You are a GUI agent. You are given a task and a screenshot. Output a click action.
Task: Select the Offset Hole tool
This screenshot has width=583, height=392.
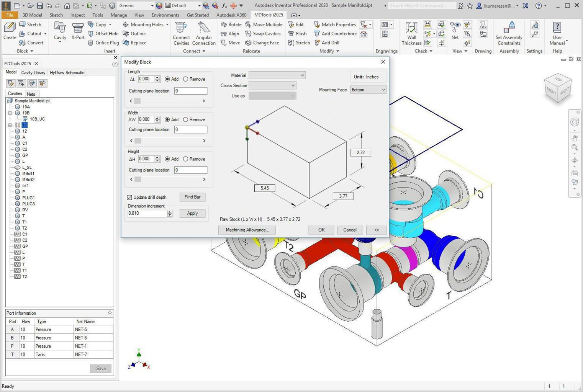[103, 34]
